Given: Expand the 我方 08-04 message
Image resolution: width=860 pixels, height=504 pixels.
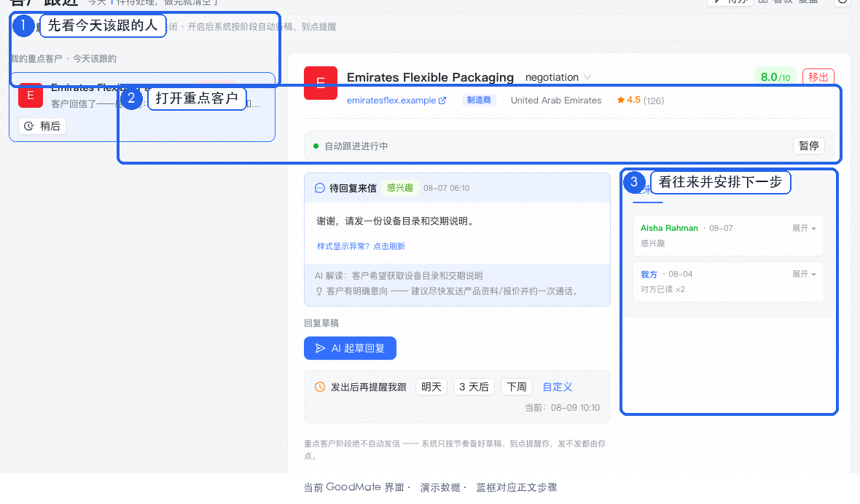Looking at the screenshot, I should coord(804,274).
